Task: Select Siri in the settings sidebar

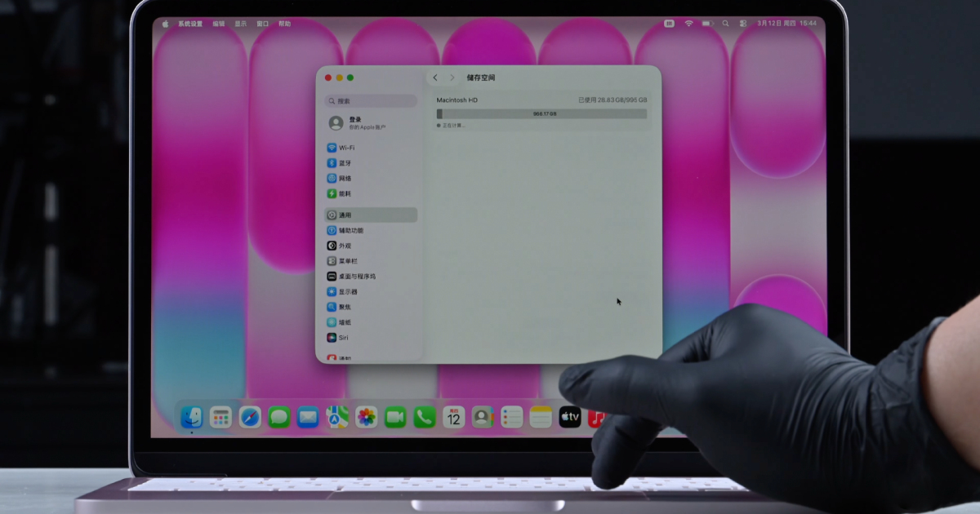Action: (x=343, y=338)
